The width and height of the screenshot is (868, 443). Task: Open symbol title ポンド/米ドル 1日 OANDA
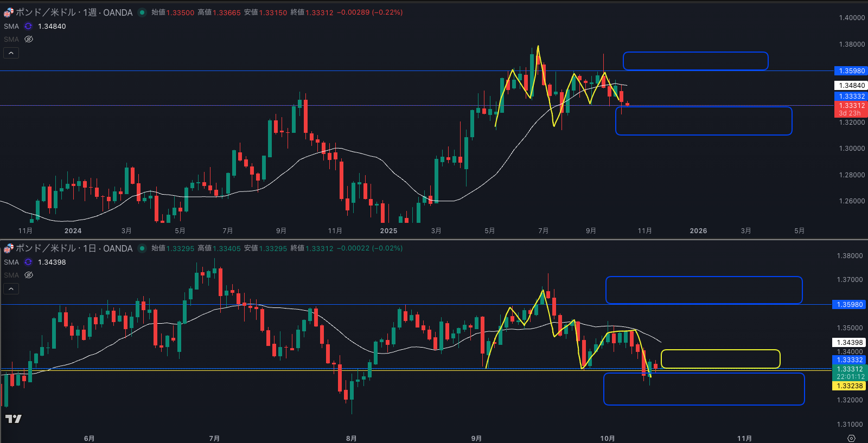tap(74, 248)
